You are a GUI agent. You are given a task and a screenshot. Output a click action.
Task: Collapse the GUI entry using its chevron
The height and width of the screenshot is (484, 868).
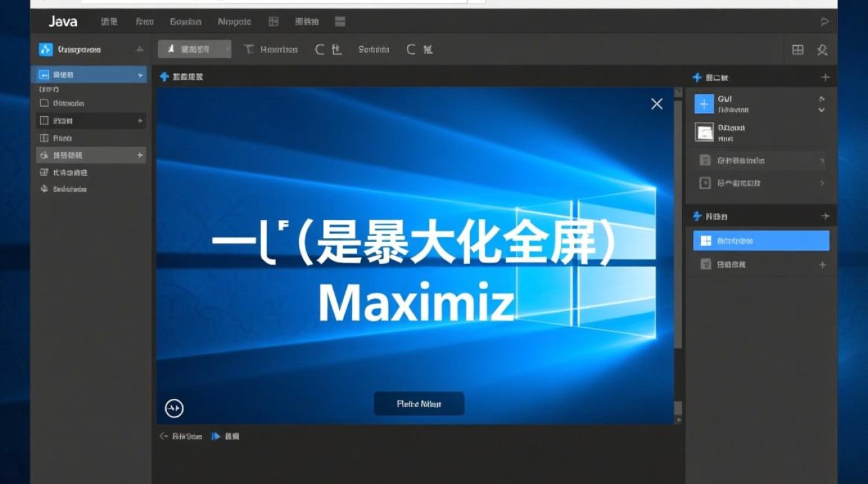[823, 110]
